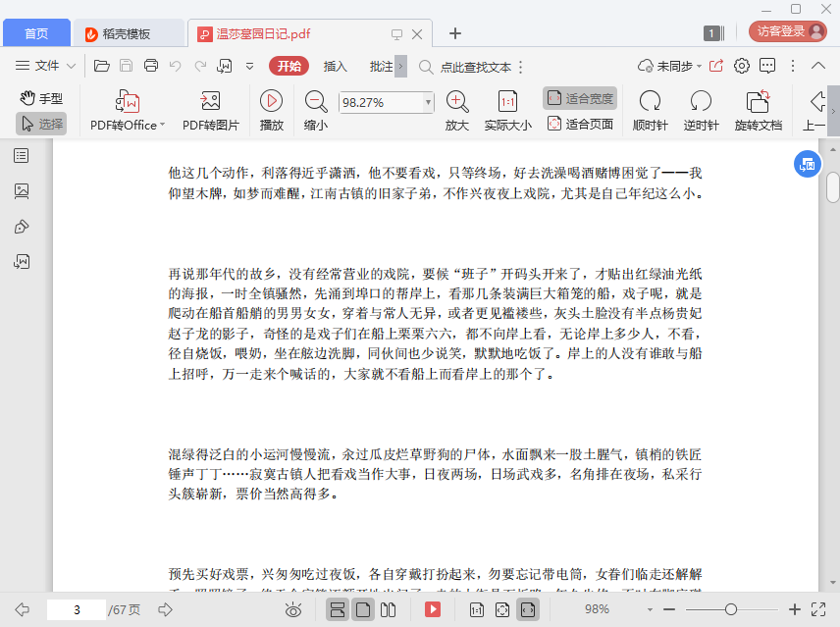Set view to 实际大小
The image size is (840, 627).
tap(508, 110)
